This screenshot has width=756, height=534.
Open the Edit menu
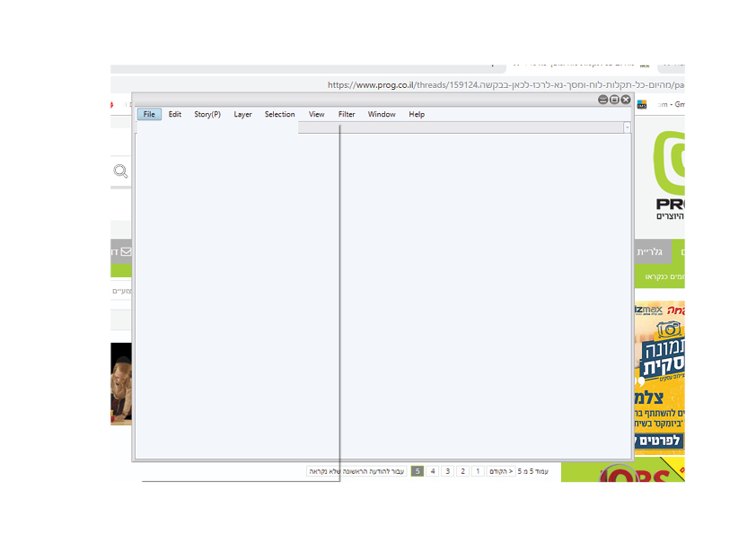(174, 114)
